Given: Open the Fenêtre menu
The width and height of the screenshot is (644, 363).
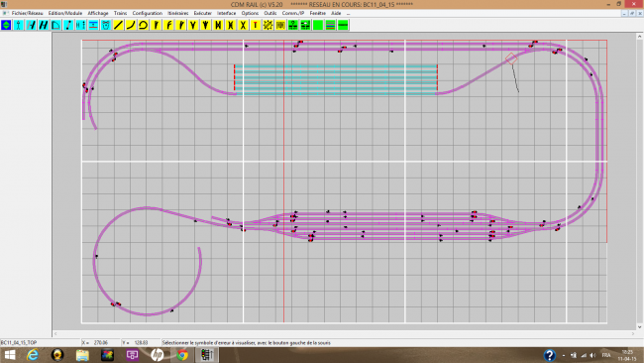Looking at the screenshot, I should pyautogui.click(x=317, y=13).
